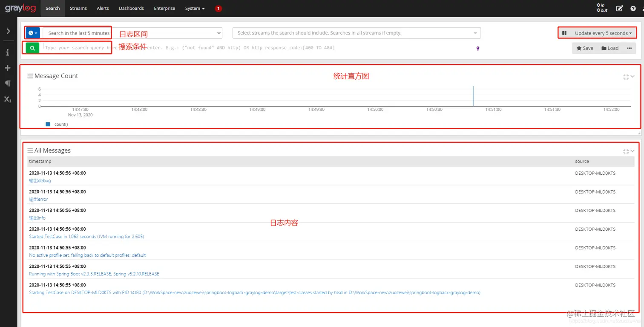Grab the All Messages widget drag handle
This screenshot has height=327, width=644.
[30, 150]
